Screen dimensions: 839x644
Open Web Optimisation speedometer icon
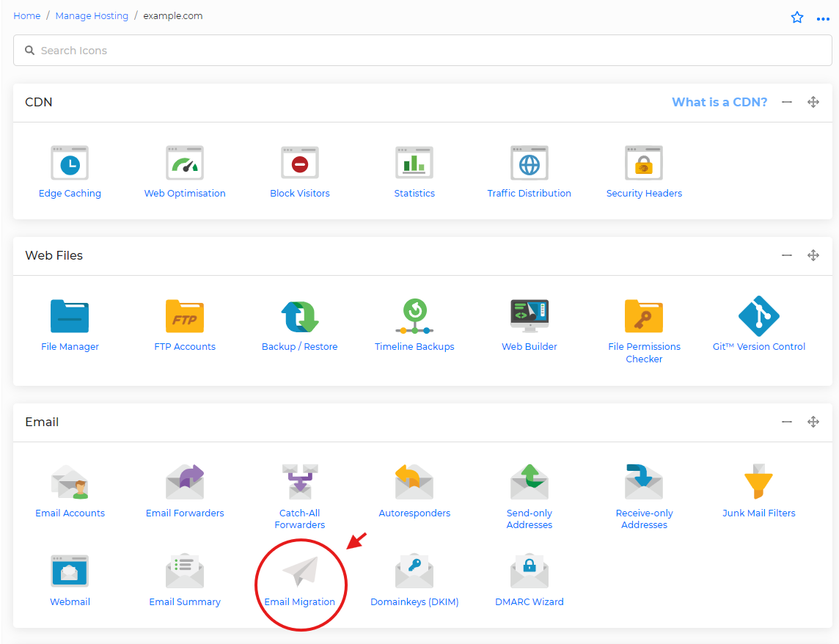(185, 163)
